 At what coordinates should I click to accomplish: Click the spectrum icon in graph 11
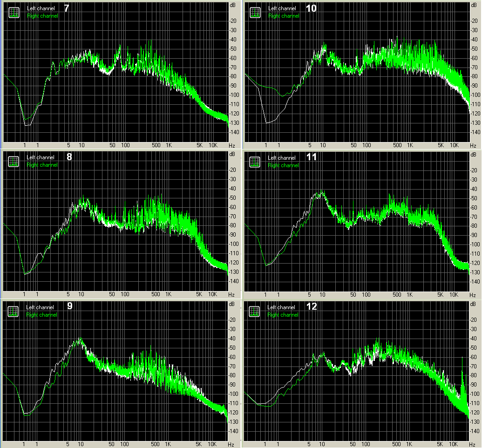pyautogui.click(x=255, y=162)
